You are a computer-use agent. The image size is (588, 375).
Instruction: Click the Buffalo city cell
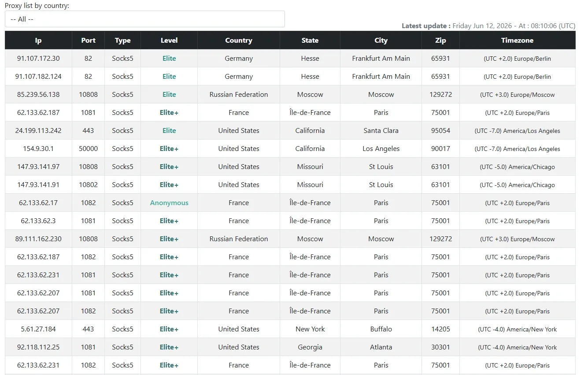click(381, 329)
